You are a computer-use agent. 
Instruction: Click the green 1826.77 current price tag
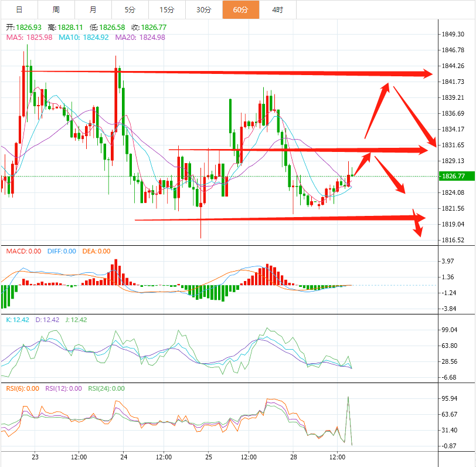click(x=455, y=176)
